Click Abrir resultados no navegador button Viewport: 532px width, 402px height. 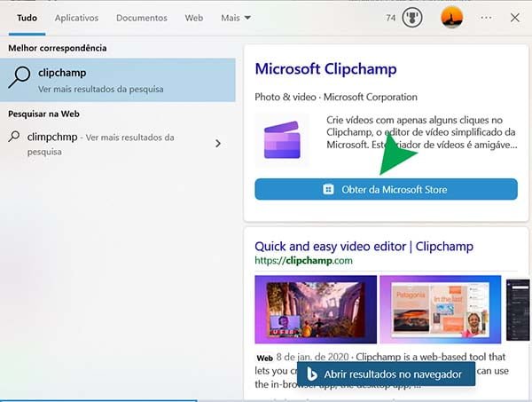point(386,374)
